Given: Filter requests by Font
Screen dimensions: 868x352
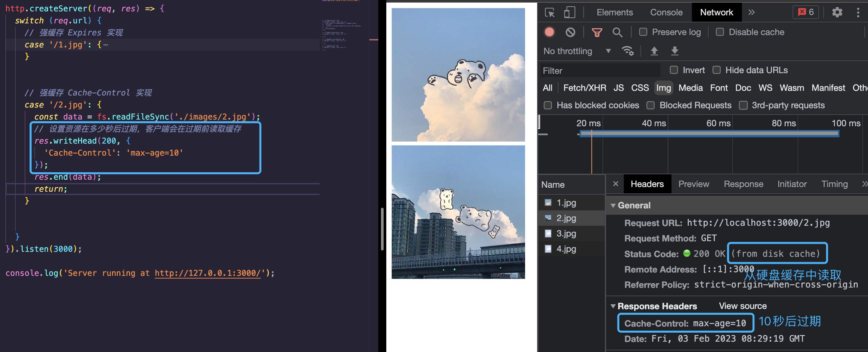Looking at the screenshot, I should click(719, 88).
